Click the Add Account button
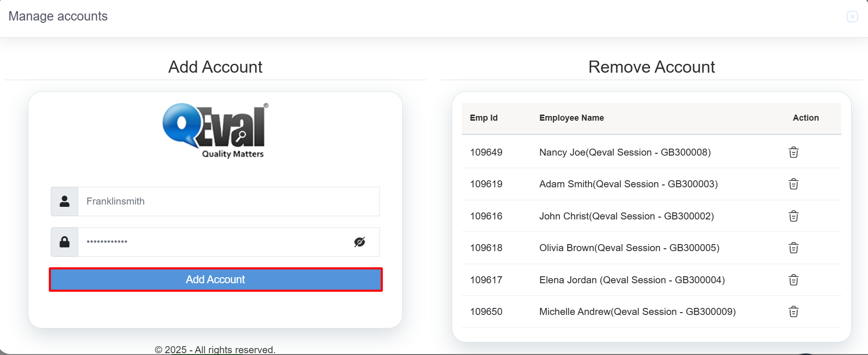The width and height of the screenshot is (868, 355). tap(216, 280)
